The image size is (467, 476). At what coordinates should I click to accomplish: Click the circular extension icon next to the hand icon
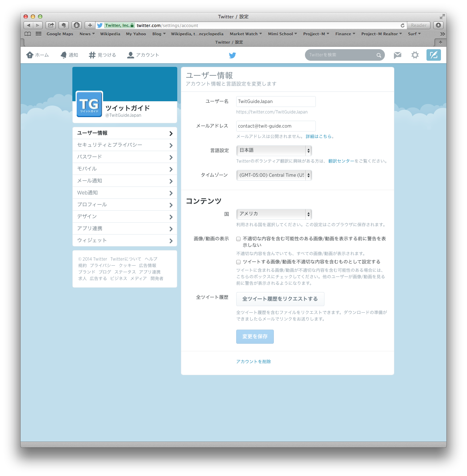[77, 25]
